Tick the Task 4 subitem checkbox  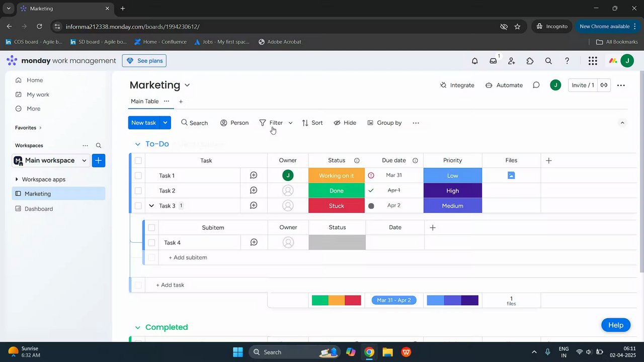pyautogui.click(x=151, y=242)
